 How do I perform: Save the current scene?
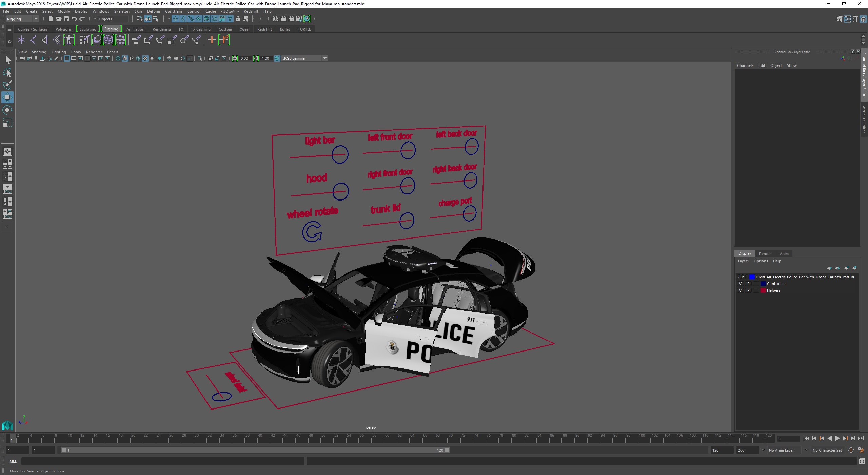[66, 19]
